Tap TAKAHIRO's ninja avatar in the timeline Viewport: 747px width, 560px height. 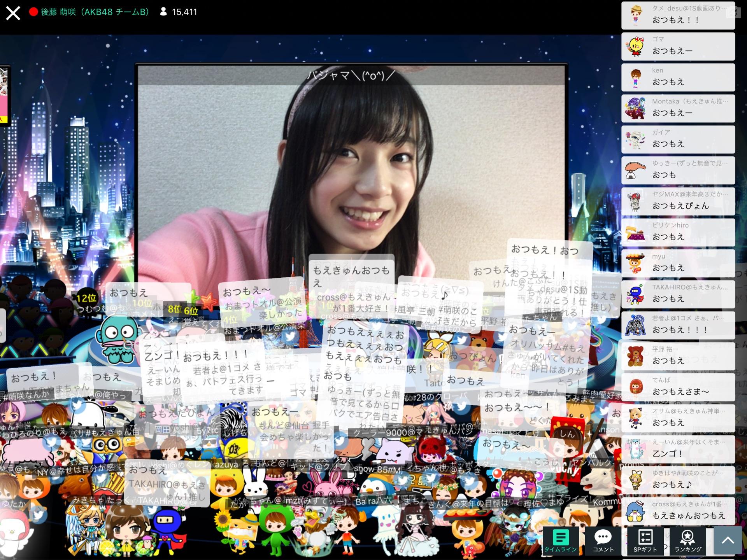tap(635, 294)
